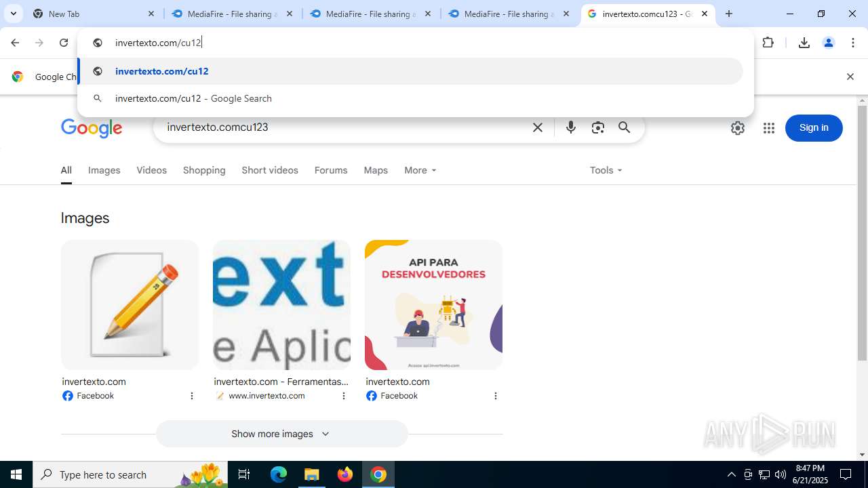The width and height of the screenshot is (868, 488).
Task: Expand Show more images
Action: [x=281, y=434]
